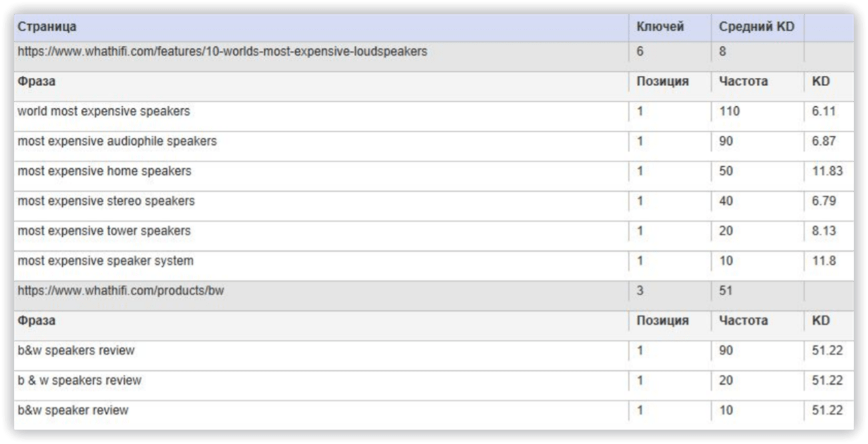
Task: Open the 10-worlds-most-expensive-loudspeakers URL
Action: (x=222, y=51)
